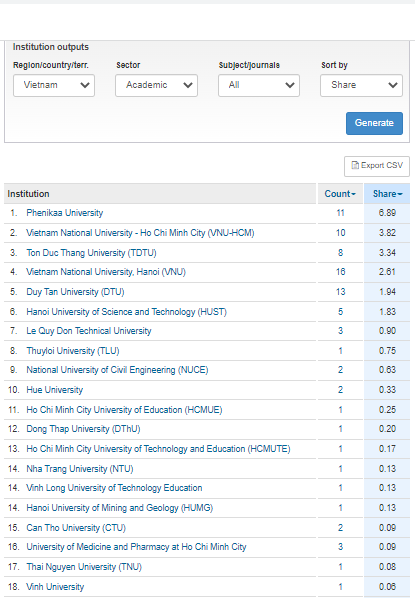The image size is (415, 598).
Task: Sort table by Share column header
Action: 387,194
